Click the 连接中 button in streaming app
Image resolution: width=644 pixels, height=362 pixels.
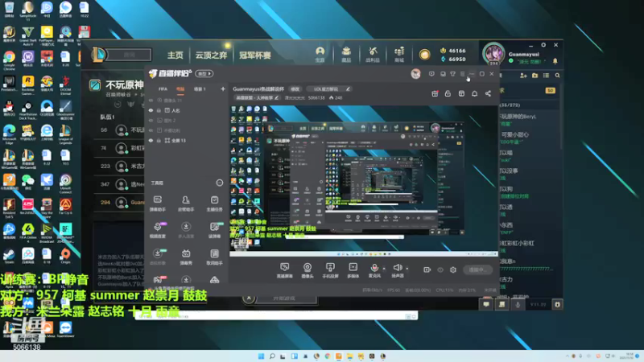point(477,269)
